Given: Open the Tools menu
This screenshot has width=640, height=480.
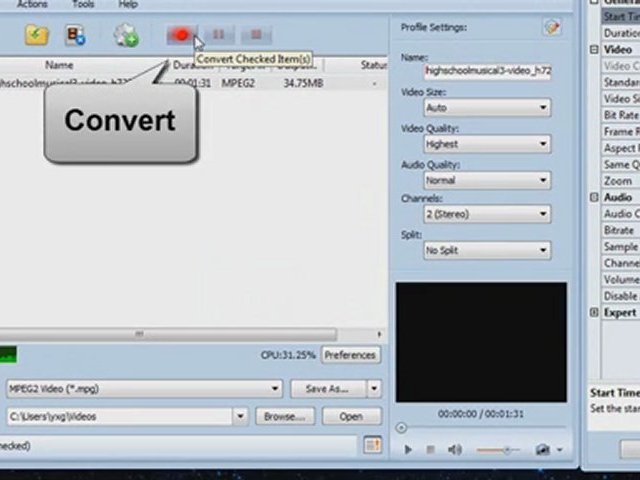Looking at the screenshot, I should click(83, 5).
